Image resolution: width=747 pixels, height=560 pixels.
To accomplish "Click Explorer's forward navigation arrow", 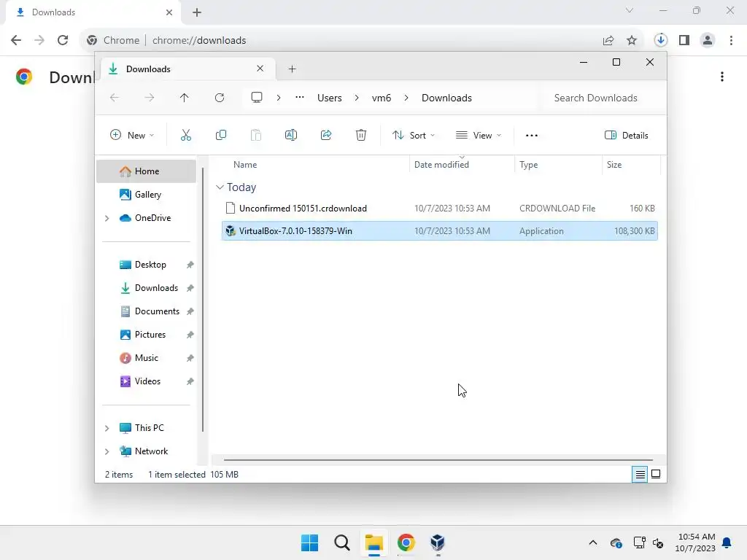I will click(149, 98).
